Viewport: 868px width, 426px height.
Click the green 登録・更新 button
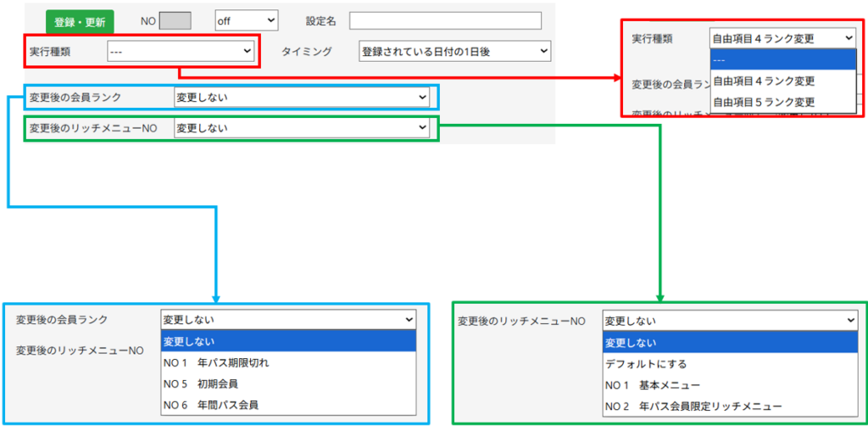(79, 21)
